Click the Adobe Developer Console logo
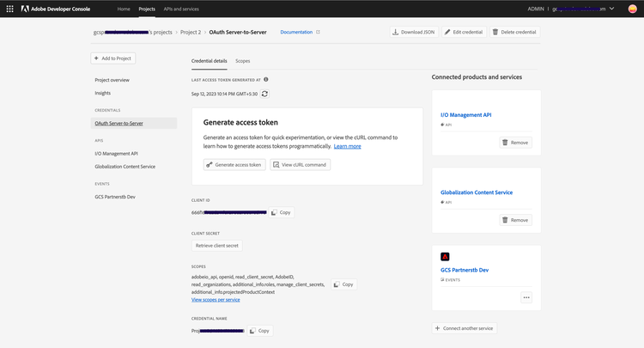The height and width of the screenshot is (348, 644). click(x=56, y=9)
